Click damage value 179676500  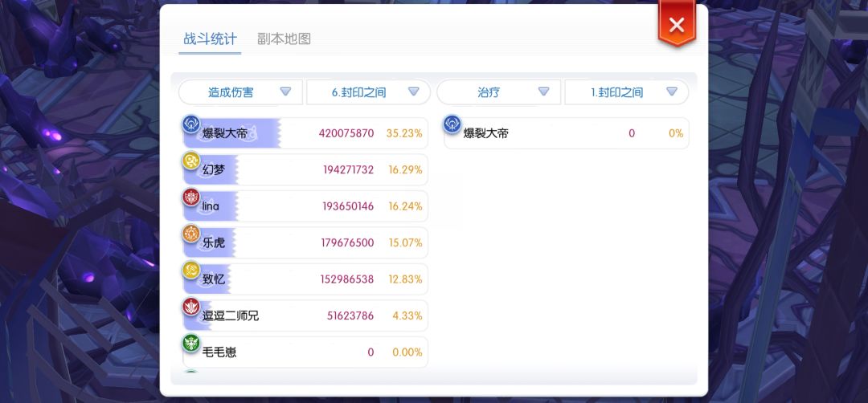(x=348, y=242)
